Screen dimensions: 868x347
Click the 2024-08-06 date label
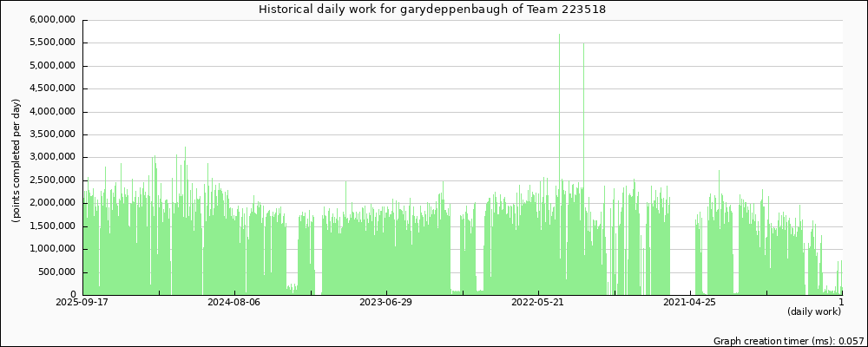[x=234, y=302]
